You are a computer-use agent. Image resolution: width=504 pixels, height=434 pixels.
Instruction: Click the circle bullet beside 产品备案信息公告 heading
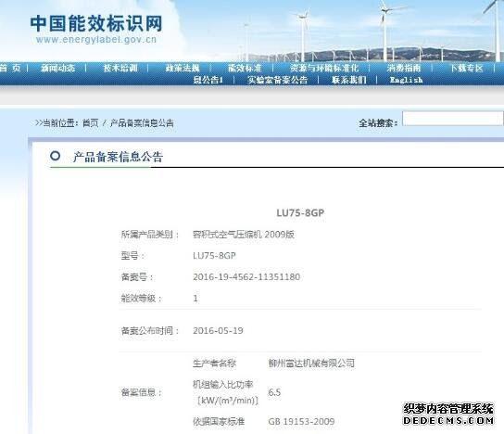(56, 156)
